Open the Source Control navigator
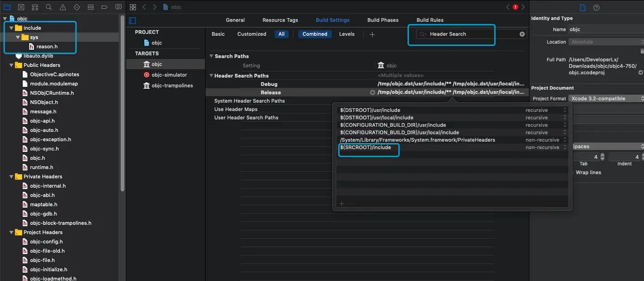The width and height of the screenshot is (644, 281). pos(21,7)
